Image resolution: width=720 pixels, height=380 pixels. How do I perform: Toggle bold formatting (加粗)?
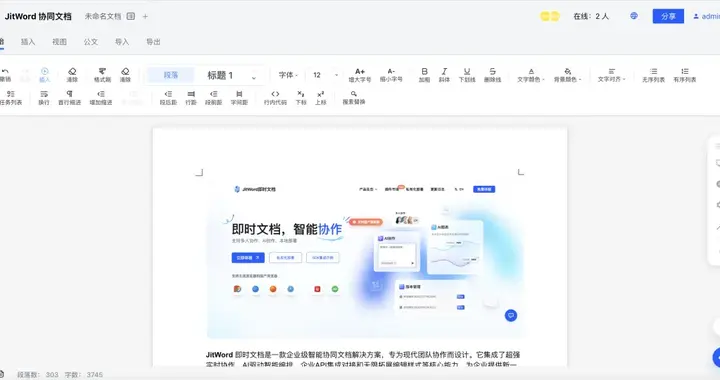tap(424, 75)
